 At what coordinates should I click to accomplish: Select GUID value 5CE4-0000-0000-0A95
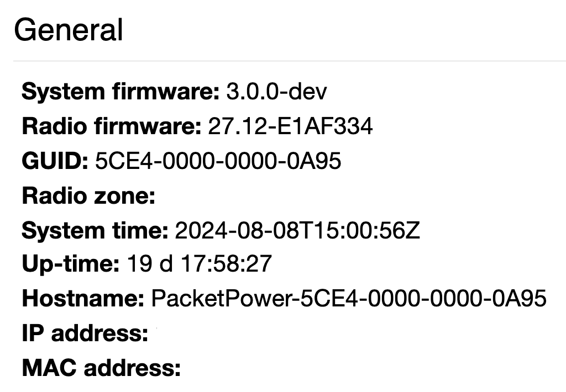coord(218,161)
